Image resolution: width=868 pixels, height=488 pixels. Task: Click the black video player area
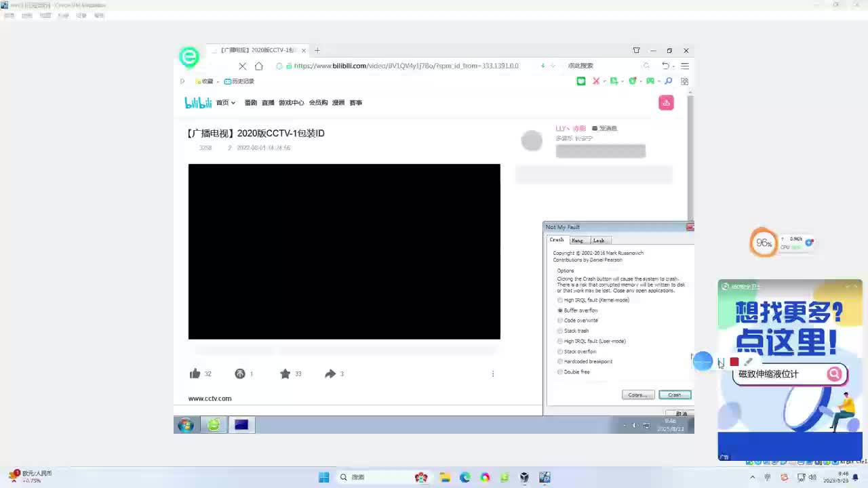pyautogui.click(x=344, y=251)
